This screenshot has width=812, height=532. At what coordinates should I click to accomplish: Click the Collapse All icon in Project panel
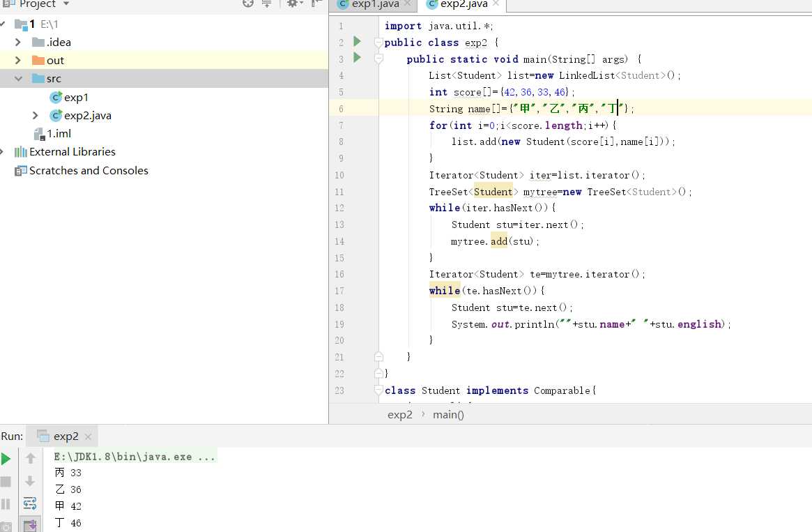tap(266, 3)
